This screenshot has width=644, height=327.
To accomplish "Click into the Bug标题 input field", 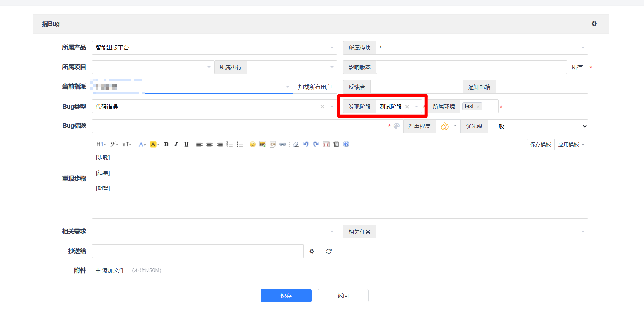I will [x=239, y=126].
